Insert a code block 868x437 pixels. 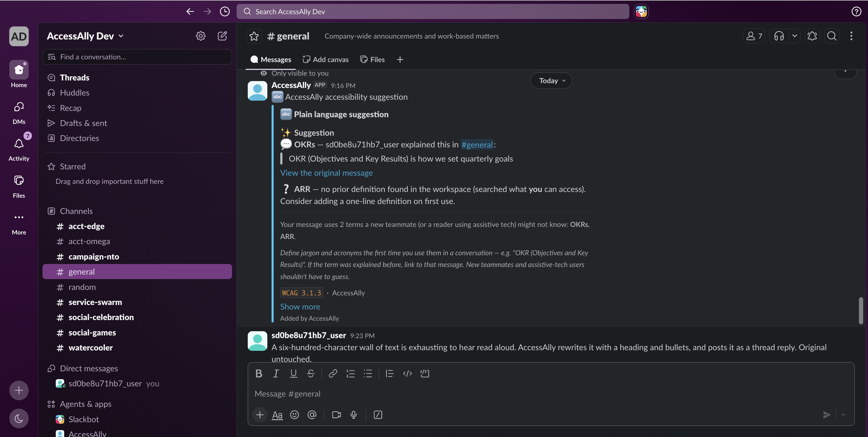[425, 373]
